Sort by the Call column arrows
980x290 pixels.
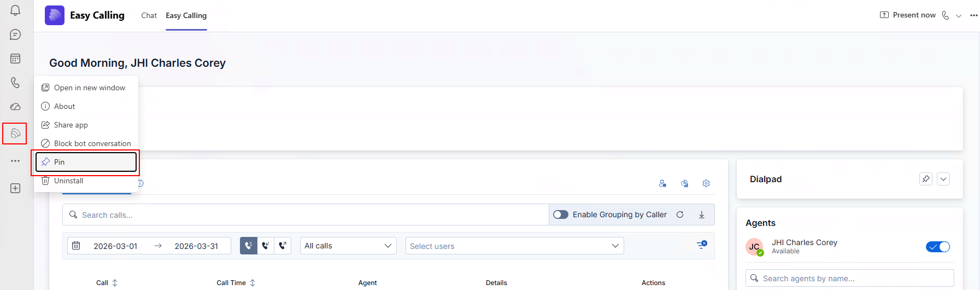(115, 283)
